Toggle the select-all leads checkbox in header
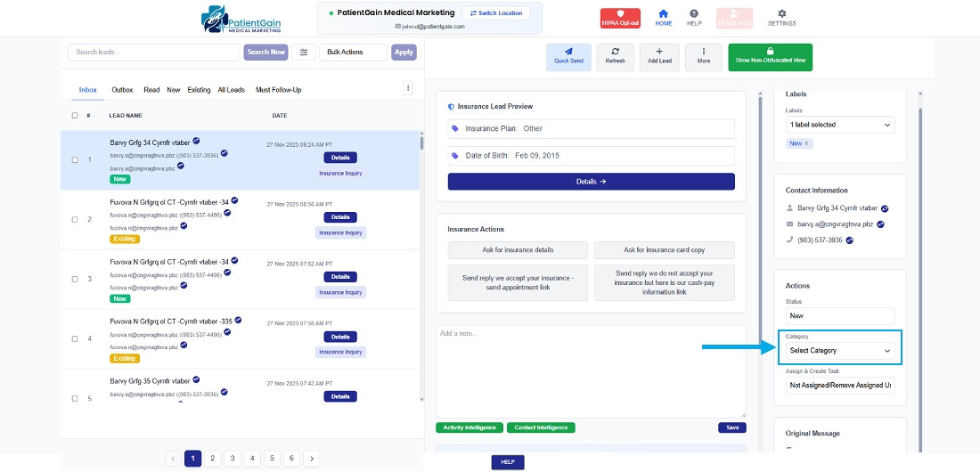980x472 pixels. (x=75, y=116)
